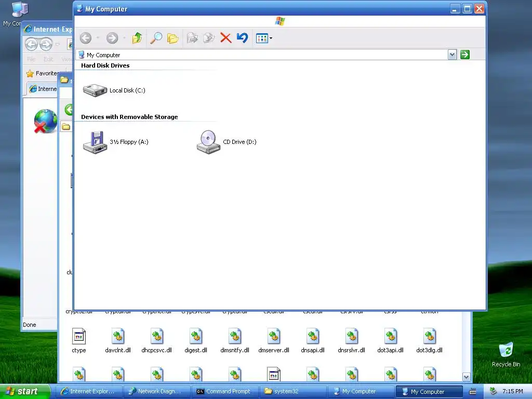
Task: Click the Back arrow in My Computer toolbar
Action: coord(86,38)
